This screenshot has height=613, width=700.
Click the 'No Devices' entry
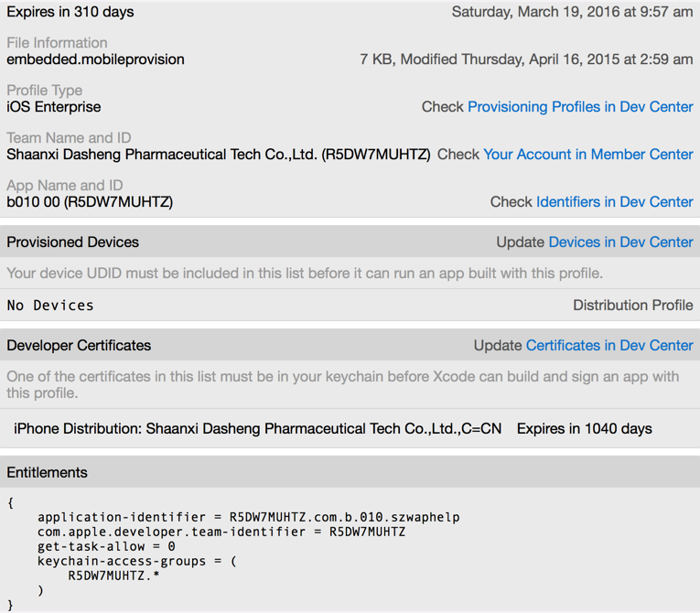50,306
